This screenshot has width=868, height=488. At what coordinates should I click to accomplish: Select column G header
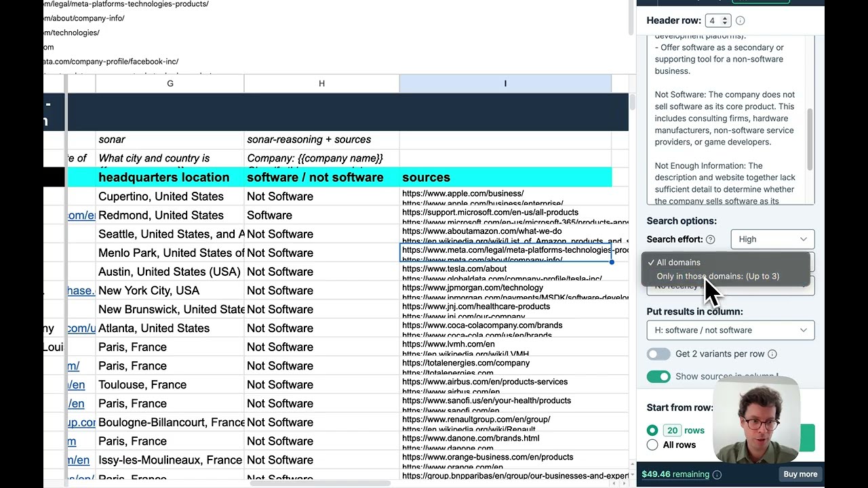pyautogui.click(x=170, y=83)
